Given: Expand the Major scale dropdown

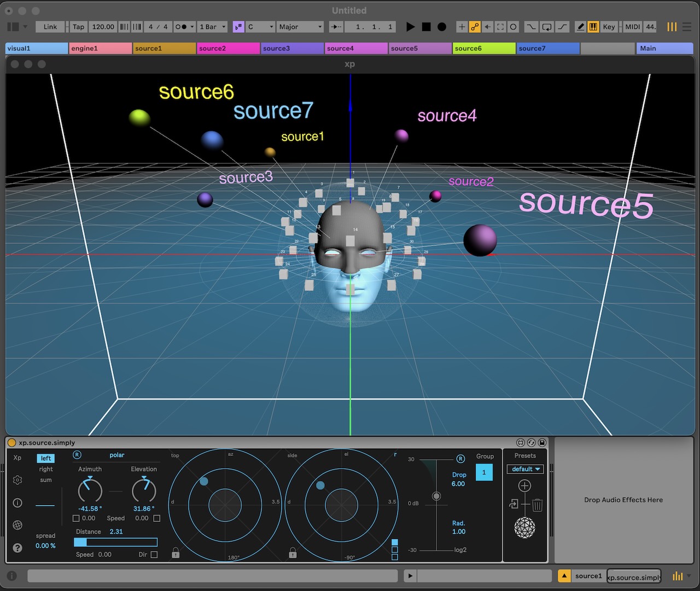Looking at the screenshot, I should (x=300, y=27).
